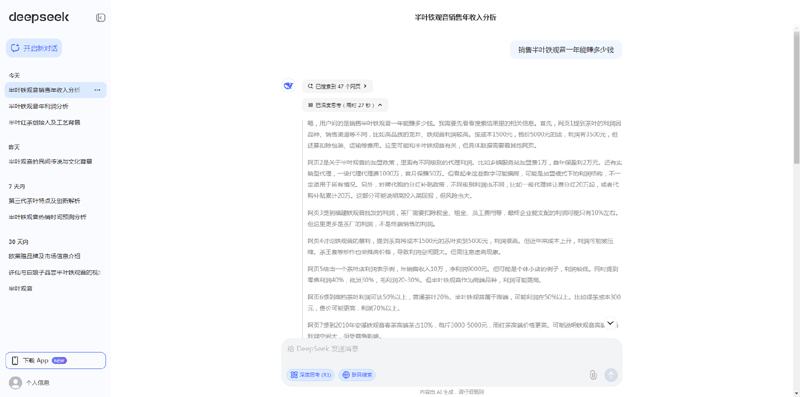Screen dimensions: 800x397
Task: Click the phone icon in 下载 App
Action: tap(15, 360)
